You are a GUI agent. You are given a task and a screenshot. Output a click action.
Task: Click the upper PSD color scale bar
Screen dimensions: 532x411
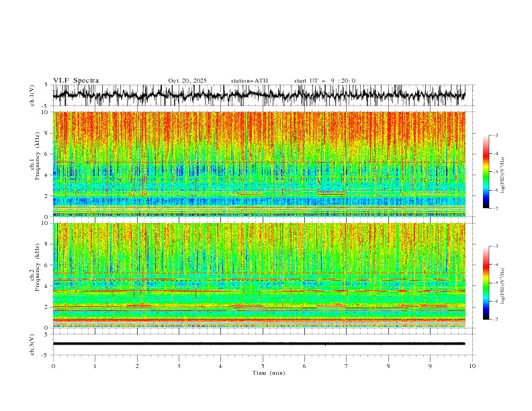(x=486, y=172)
